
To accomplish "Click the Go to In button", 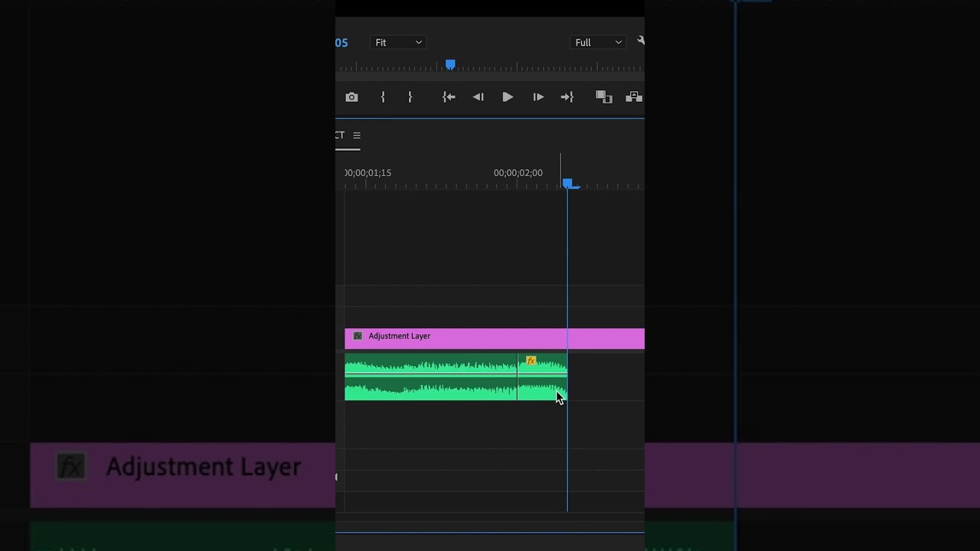I will [x=449, y=97].
